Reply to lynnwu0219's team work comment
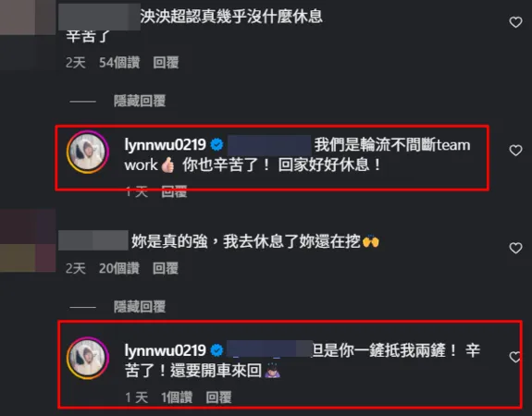Image resolution: width=532 pixels, height=416 pixels. [174, 192]
